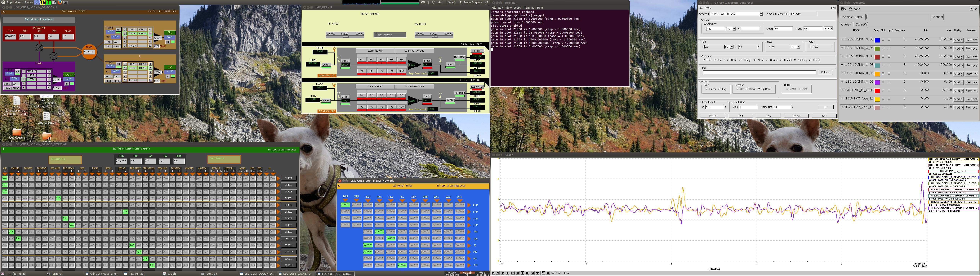Click the Q related-display icon button in LOCKIN_DEMOD
The height and width of the screenshot is (276, 980).
pyautogui.click(x=170, y=67)
